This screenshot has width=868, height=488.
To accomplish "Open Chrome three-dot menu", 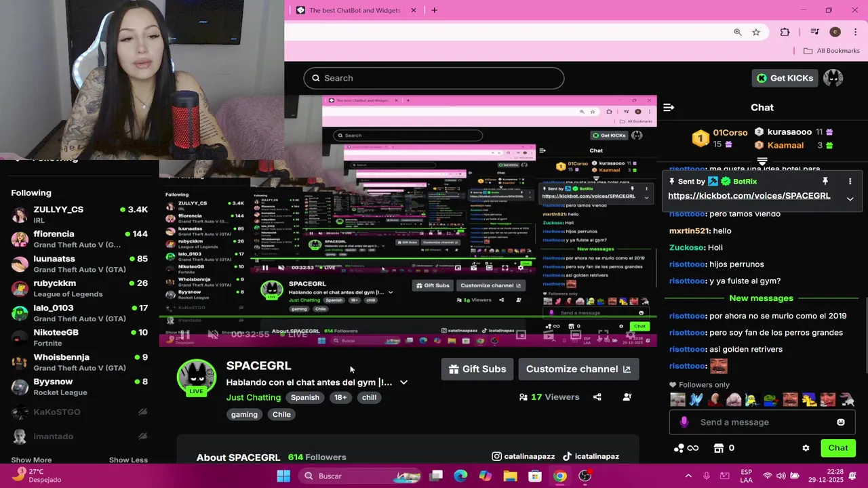I will 856,32.
